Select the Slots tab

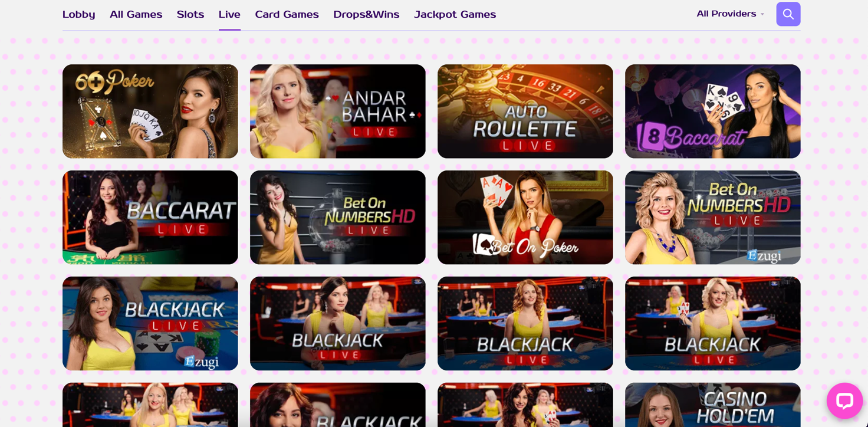(x=190, y=14)
